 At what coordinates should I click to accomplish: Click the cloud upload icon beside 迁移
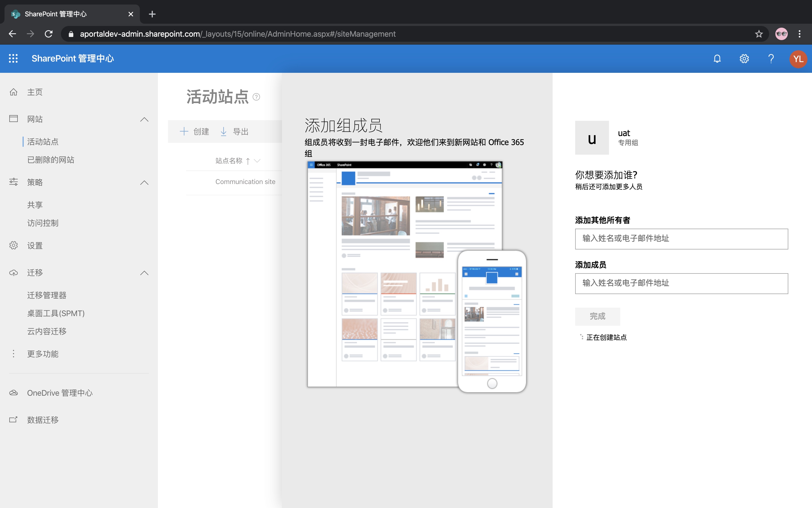tap(14, 272)
